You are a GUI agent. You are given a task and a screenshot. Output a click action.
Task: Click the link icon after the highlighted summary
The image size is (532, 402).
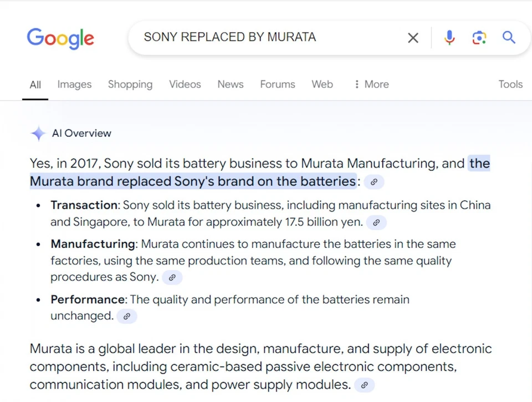point(374,181)
